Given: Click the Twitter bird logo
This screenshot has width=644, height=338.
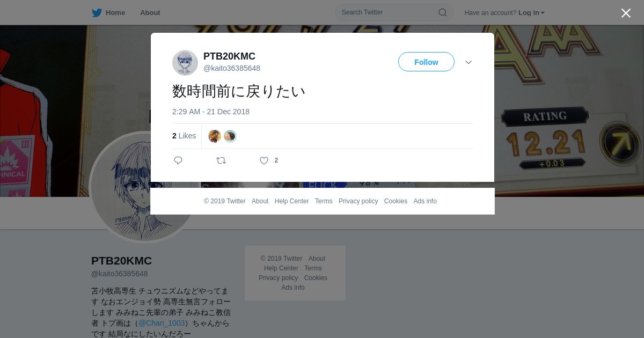Looking at the screenshot, I should (x=97, y=13).
